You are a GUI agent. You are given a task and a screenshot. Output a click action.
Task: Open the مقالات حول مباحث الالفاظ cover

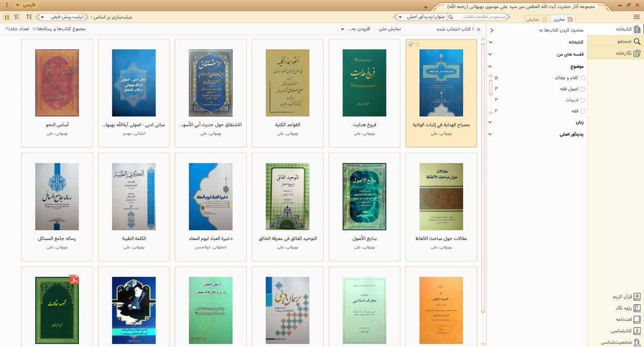(x=441, y=197)
